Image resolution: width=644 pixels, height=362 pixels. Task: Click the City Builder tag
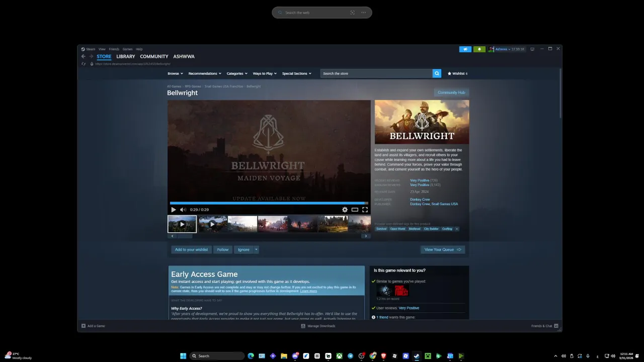coord(431,229)
